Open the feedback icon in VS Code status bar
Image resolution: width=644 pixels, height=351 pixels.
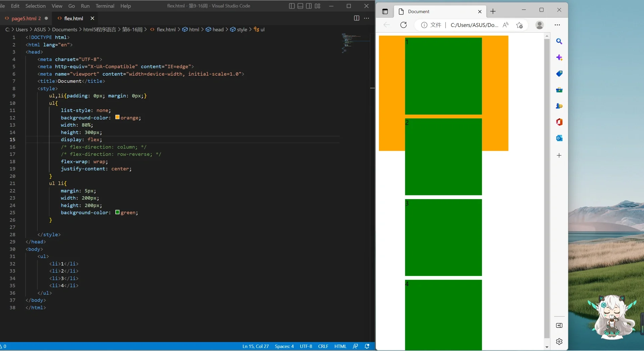(356, 346)
